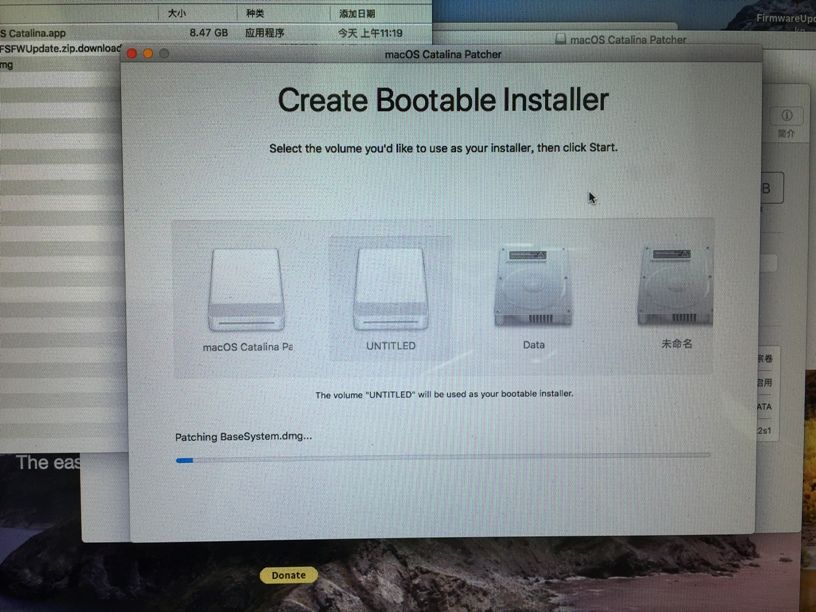Click the background macOS Catalina Patcher disk title
The width and height of the screenshot is (816, 612).
point(628,40)
